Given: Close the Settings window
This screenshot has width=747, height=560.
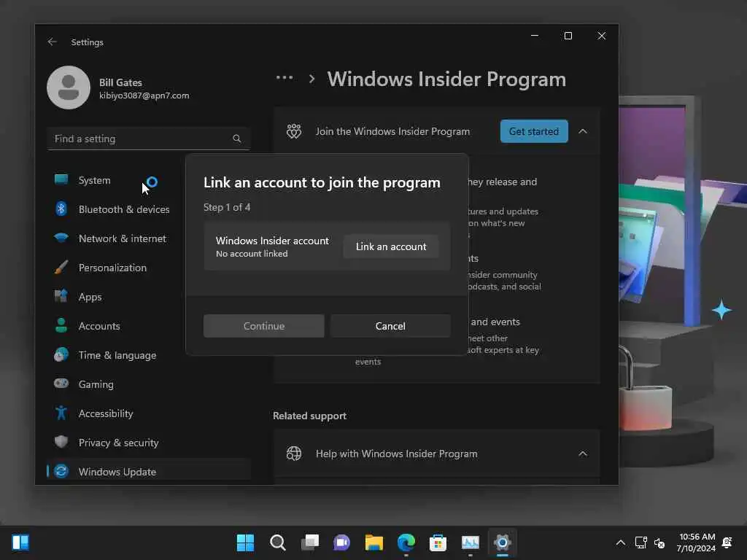Looking at the screenshot, I should pos(602,36).
